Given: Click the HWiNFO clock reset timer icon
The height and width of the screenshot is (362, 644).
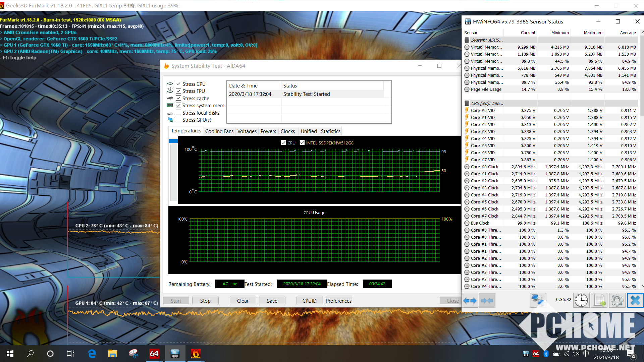Looking at the screenshot, I should point(581,300).
